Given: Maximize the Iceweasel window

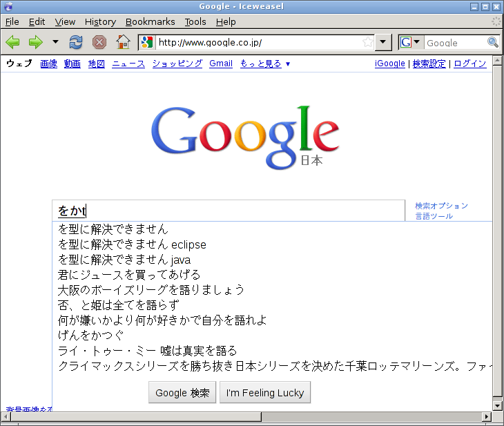Looking at the screenshot, I should tap(485, 6).
